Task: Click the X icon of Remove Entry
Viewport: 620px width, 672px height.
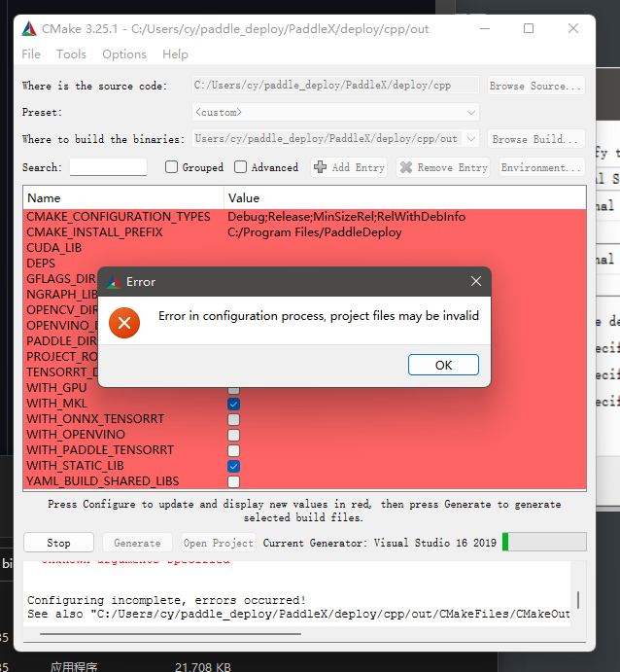Action: (406, 167)
